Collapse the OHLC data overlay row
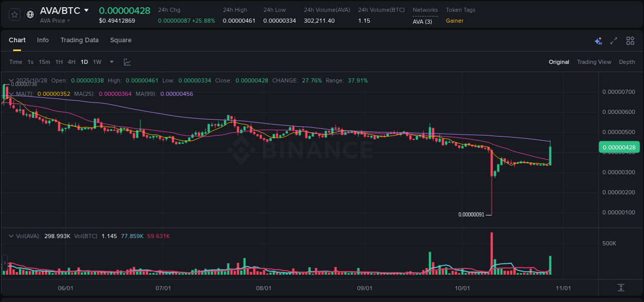Image resolution: width=644 pixels, height=302 pixels. pos(11,80)
